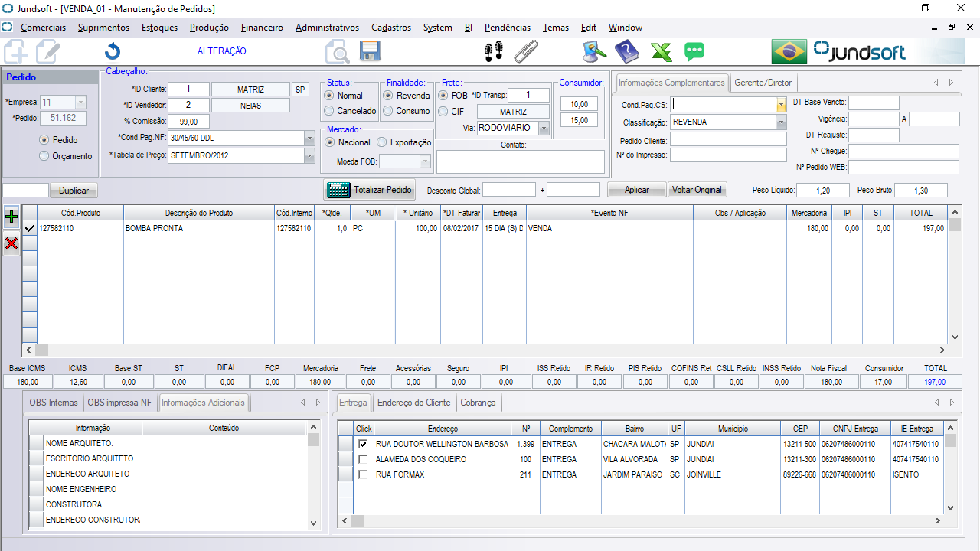The width and height of the screenshot is (980, 551).
Task: Open the Cond.Pag.NF dropdown
Action: point(309,139)
